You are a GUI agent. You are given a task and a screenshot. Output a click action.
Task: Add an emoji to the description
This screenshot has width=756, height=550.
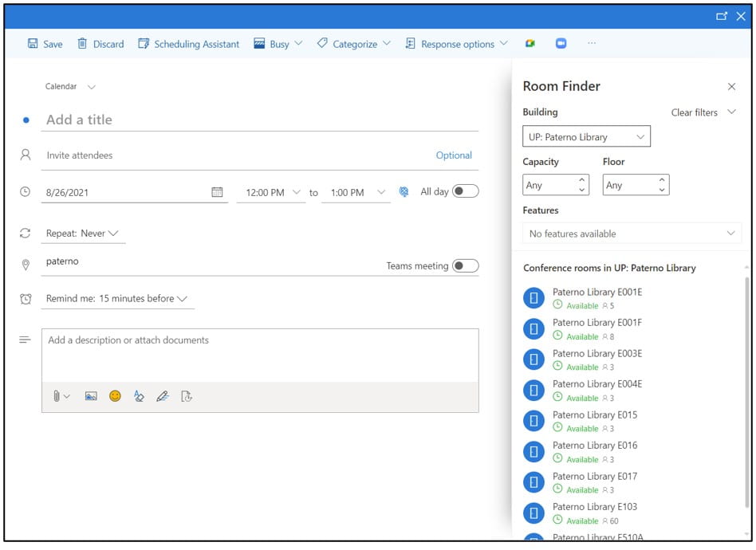(115, 395)
